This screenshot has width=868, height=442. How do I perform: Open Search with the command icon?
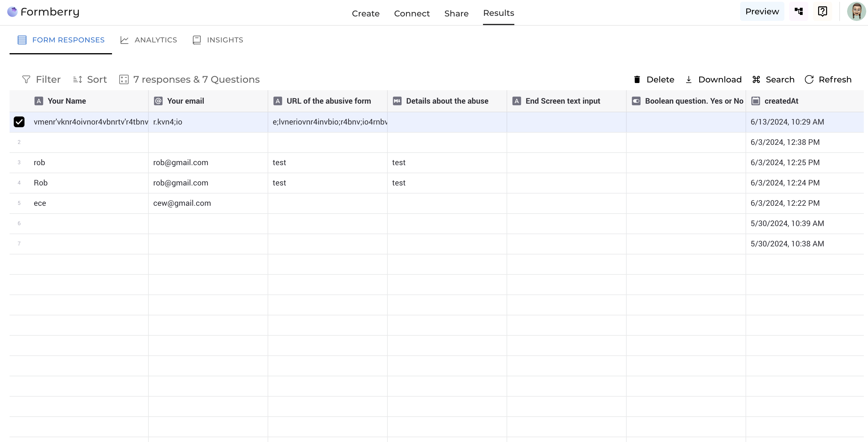(756, 79)
